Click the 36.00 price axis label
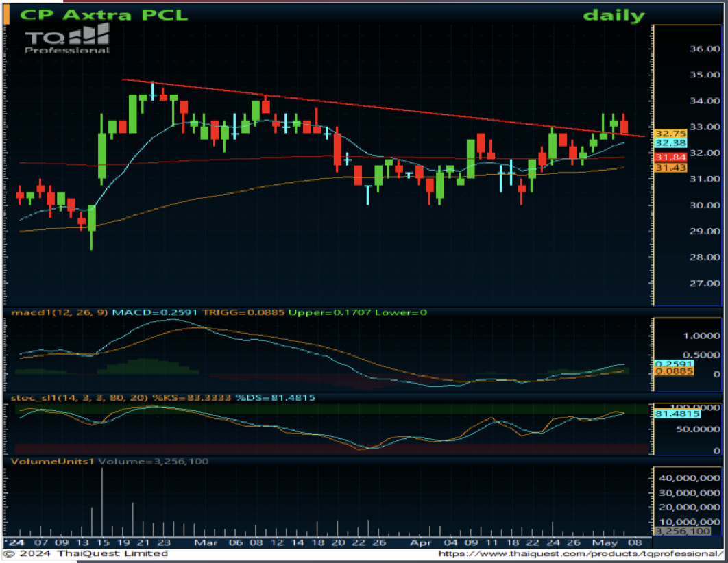The width and height of the screenshot is (728, 563). pos(704,49)
